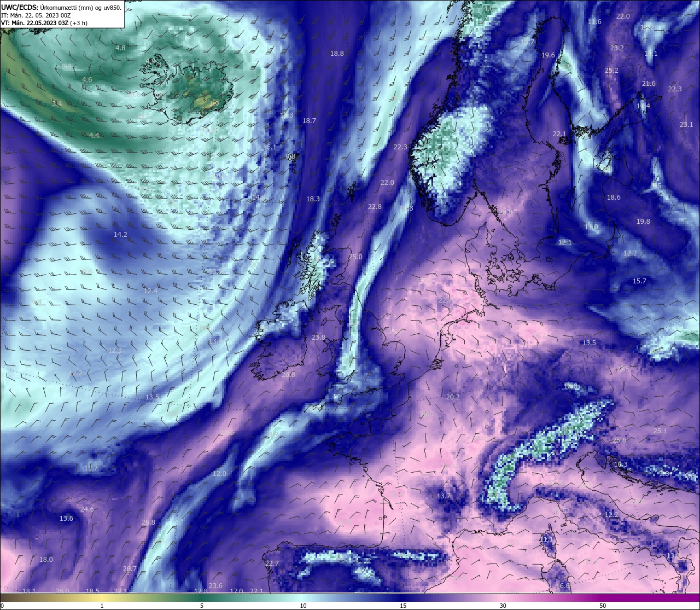
Task: Click the 23.6 value label
Action: point(215,586)
